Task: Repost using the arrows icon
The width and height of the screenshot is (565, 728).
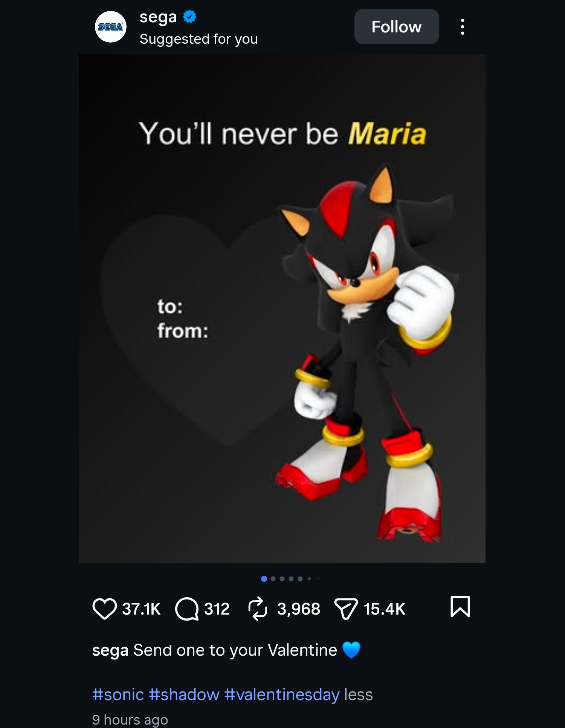Action: 258,609
